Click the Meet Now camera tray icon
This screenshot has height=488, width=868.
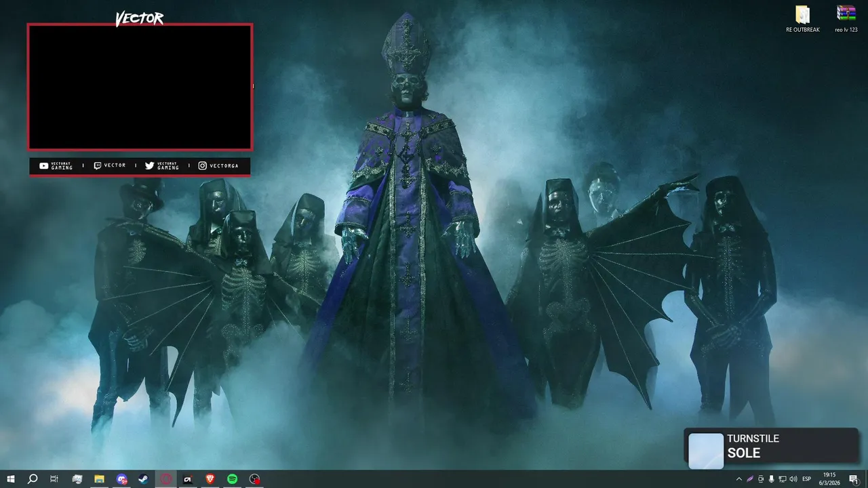click(x=761, y=479)
